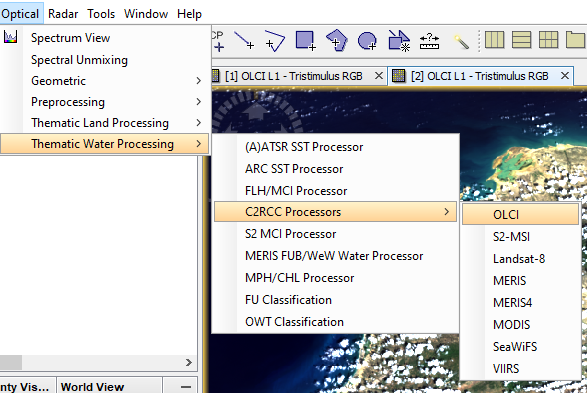
Task: Choose the draw polygon tool icon
Action: [337, 40]
